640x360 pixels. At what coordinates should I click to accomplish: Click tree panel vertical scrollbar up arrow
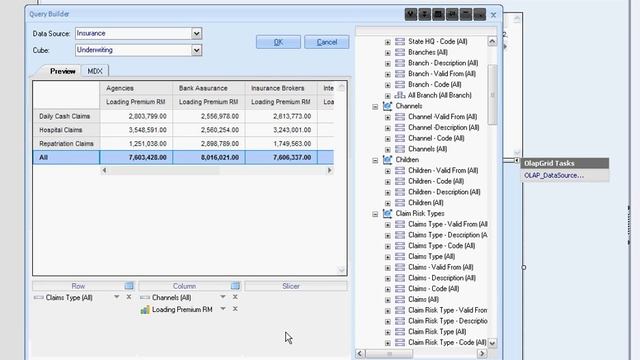point(492,41)
